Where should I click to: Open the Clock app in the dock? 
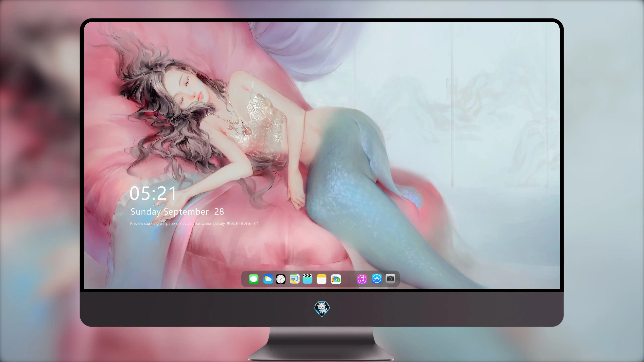tap(281, 279)
